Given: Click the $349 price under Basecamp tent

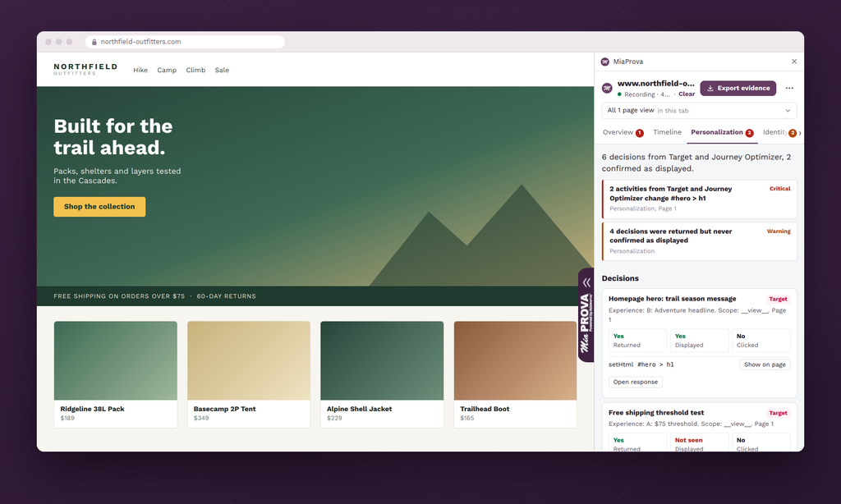Looking at the screenshot, I should pyautogui.click(x=201, y=418).
